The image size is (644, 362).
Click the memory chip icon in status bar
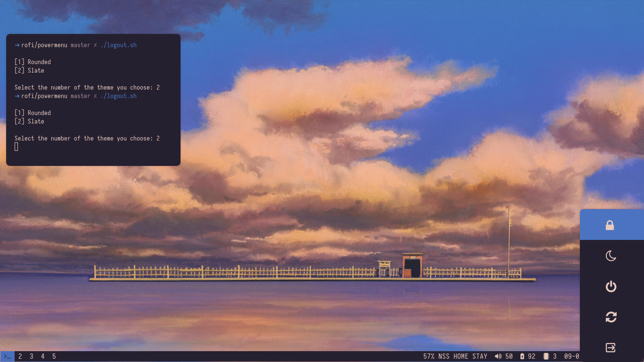pos(546,356)
